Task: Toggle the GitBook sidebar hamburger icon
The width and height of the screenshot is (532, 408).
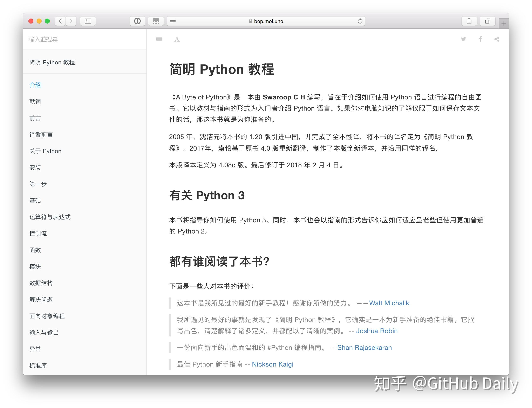Action: pos(159,39)
